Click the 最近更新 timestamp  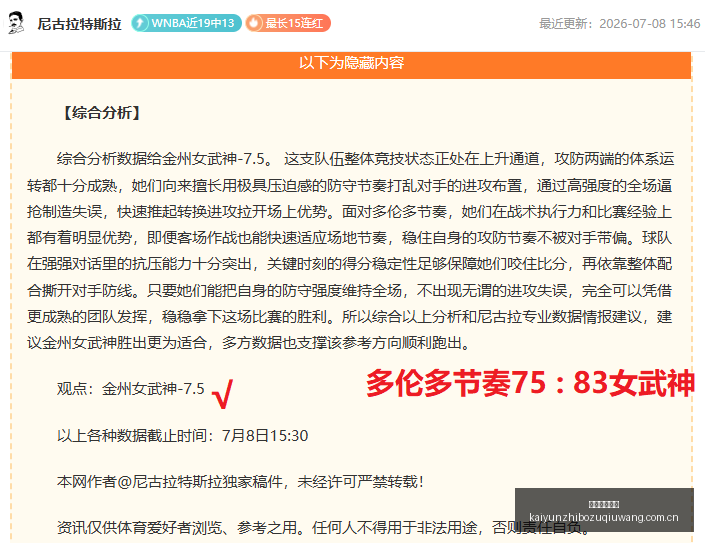tap(620, 23)
